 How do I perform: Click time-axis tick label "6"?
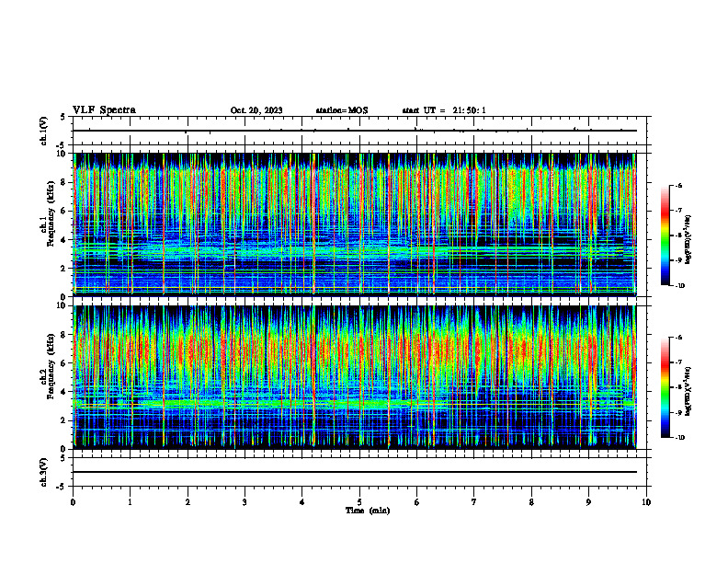point(417,502)
